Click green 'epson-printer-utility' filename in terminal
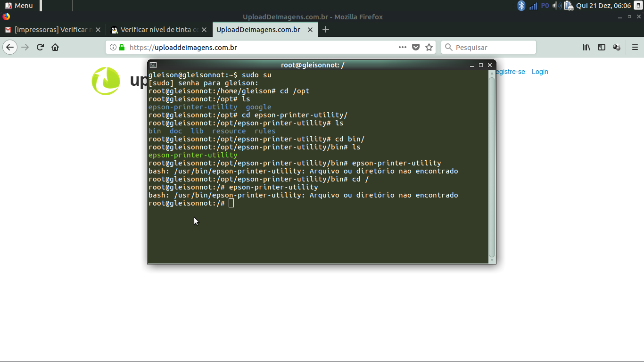Screen dimensions: 644x362 (x=193, y=155)
